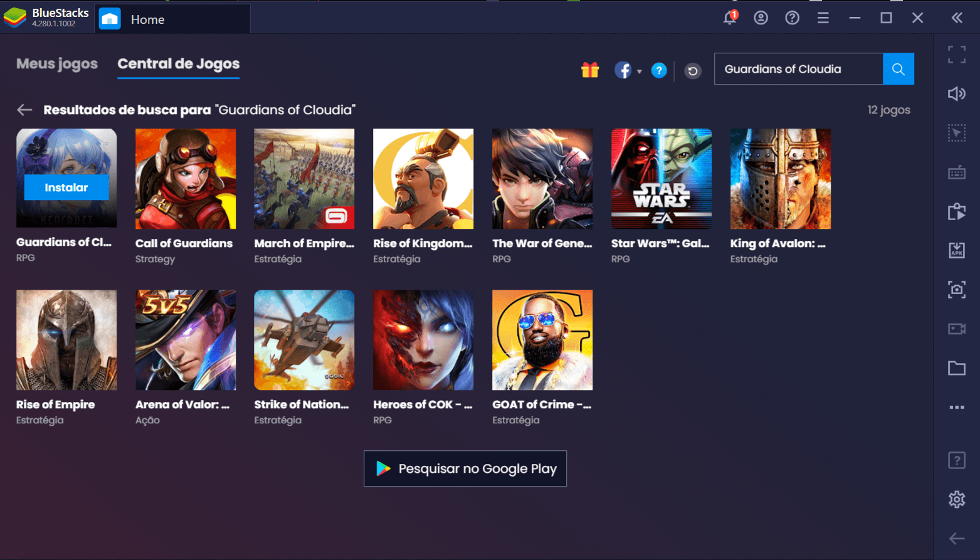Open the Rise of Kingdoms thumbnail
The image size is (980, 560).
(423, 179)
